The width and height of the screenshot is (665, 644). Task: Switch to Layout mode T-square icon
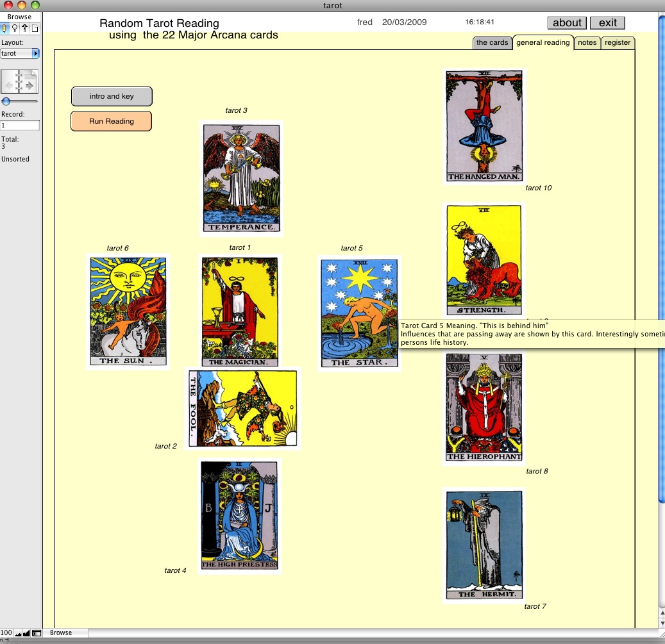coord(24,28)
